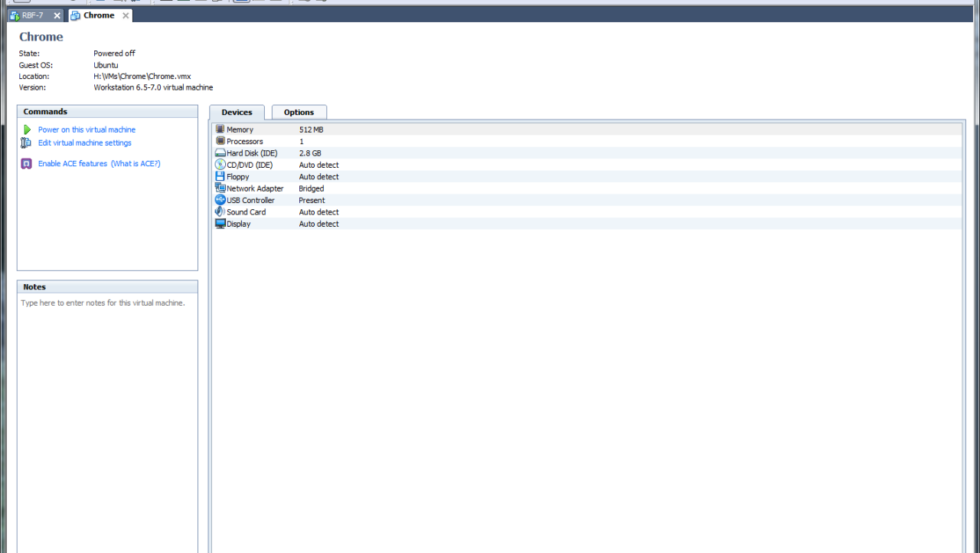This screenshot has width=980, height=553.
Task: Click the Notes panel header
Action: pyautogui.click(x=107, y=287)
